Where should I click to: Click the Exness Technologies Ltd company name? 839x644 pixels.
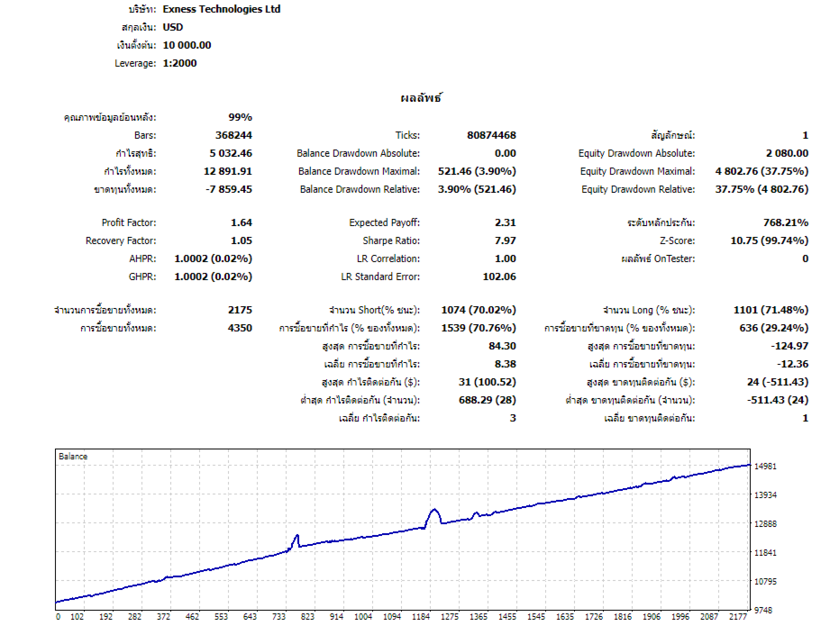coord(222,9)
